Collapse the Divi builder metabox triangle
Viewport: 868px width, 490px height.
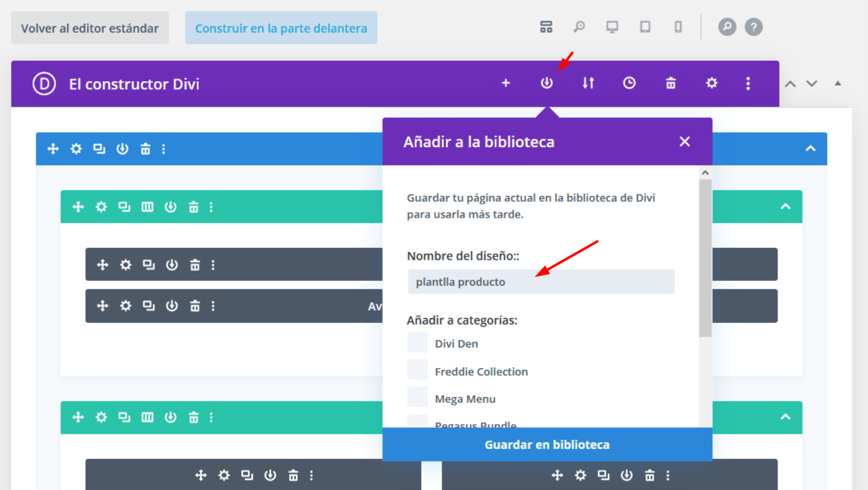[x=838, y=84]
